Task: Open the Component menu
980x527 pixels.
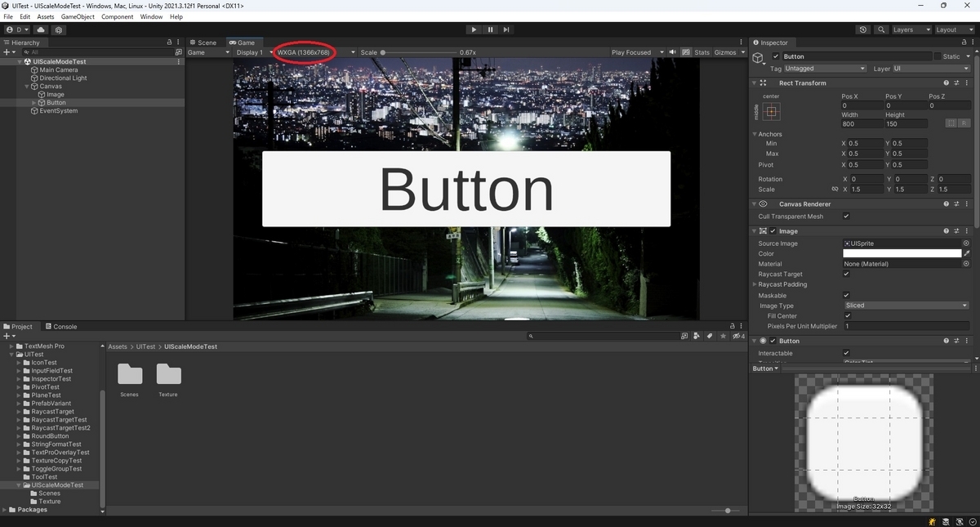Action: tap(118, 16)
